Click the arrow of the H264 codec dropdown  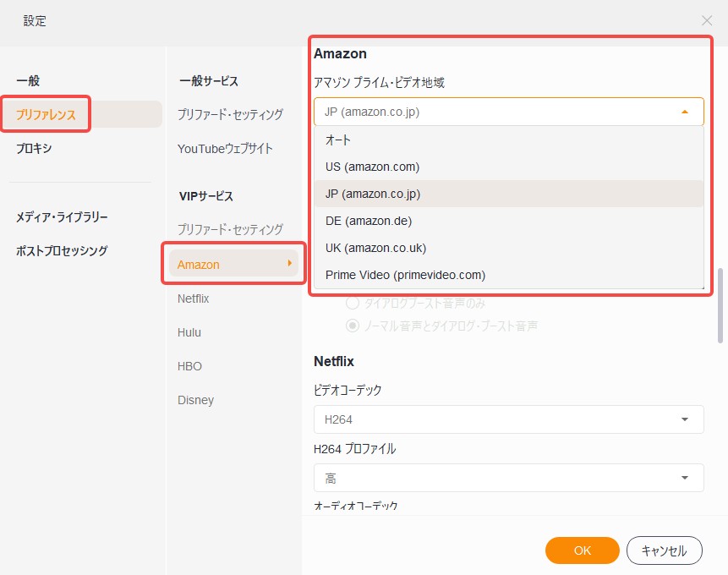(x=684, y=419)
